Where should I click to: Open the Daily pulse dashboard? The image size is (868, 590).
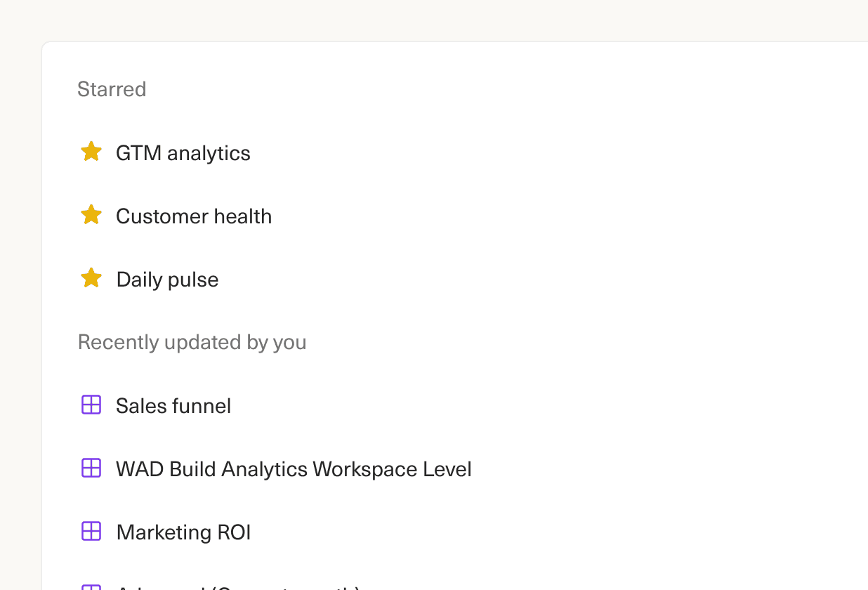167,280
